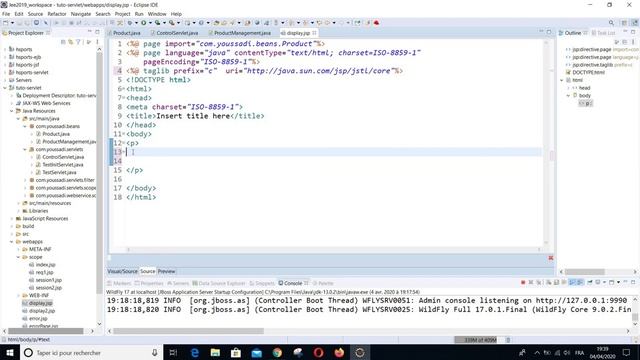Minimize the editor area
The width and height of the screenshot is (640, 360).
[x=542, y=32]
